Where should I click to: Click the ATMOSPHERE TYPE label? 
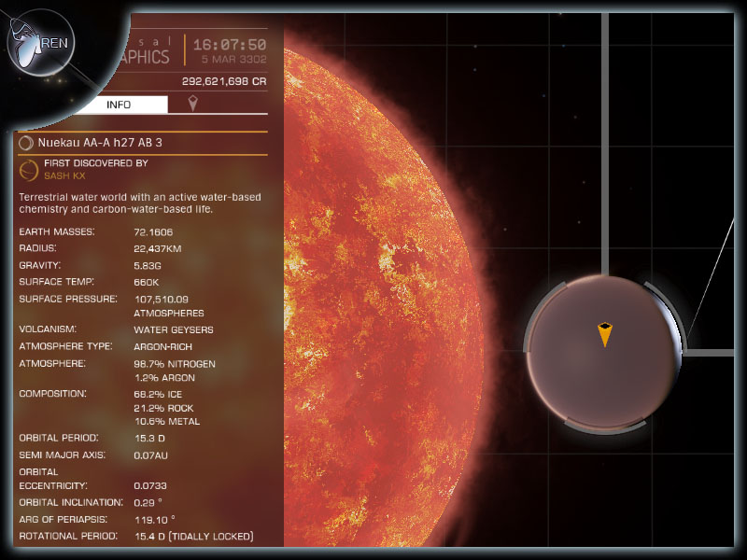tap(65, 346)
